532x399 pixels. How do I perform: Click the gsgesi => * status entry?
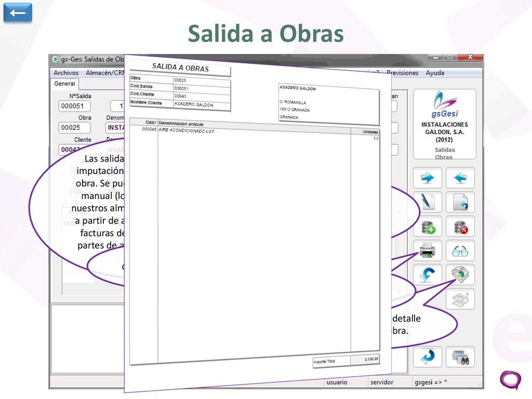431,382
